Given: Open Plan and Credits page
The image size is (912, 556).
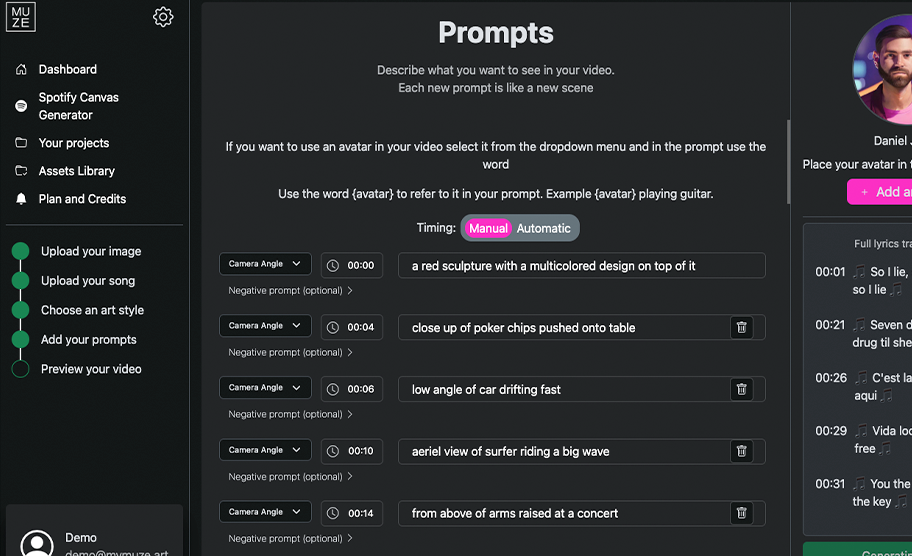Looking at the screenshot, I should (x=82, y=199).
